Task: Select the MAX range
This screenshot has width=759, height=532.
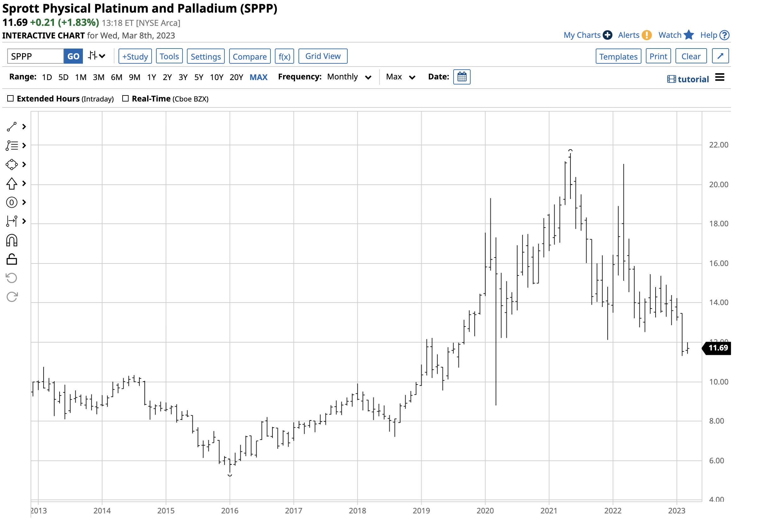Action: (x=258, y=77)
